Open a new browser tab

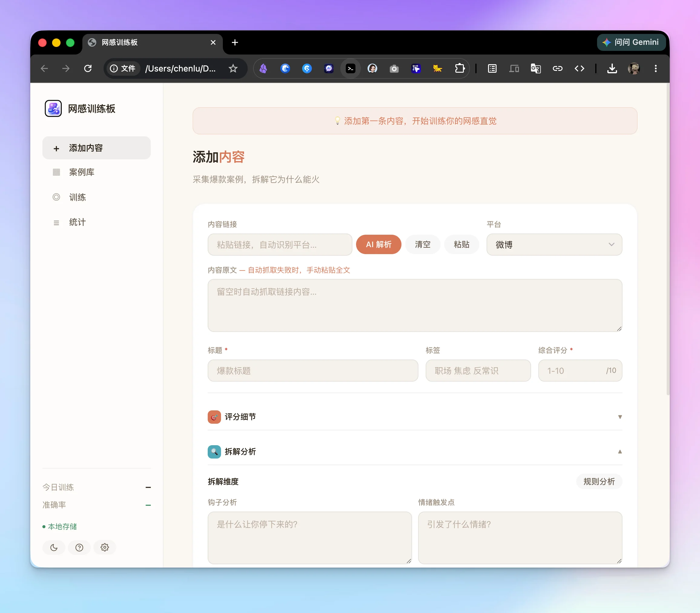(x=235, y=42)
